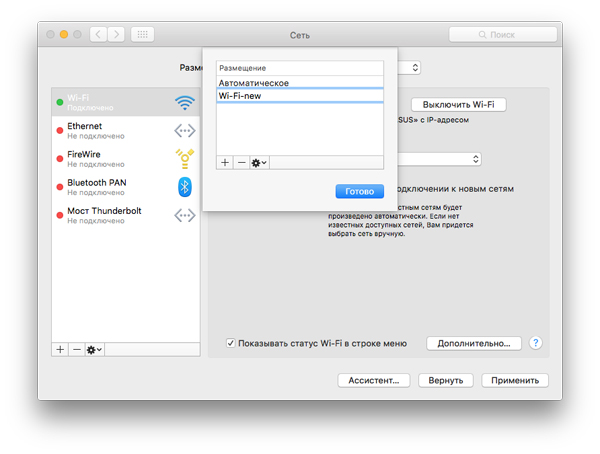Click the Ethernet connection arrows icon
This screenshot has height=454, width=600.
coord(184,130)
